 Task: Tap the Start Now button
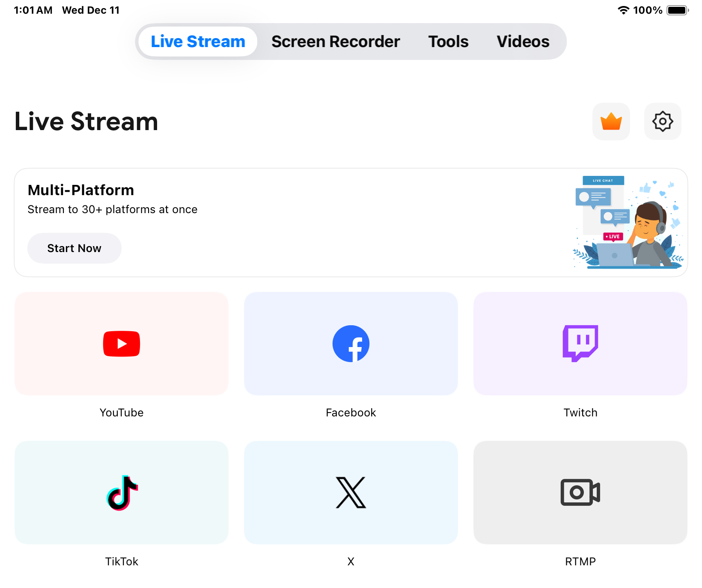(74, 248)
